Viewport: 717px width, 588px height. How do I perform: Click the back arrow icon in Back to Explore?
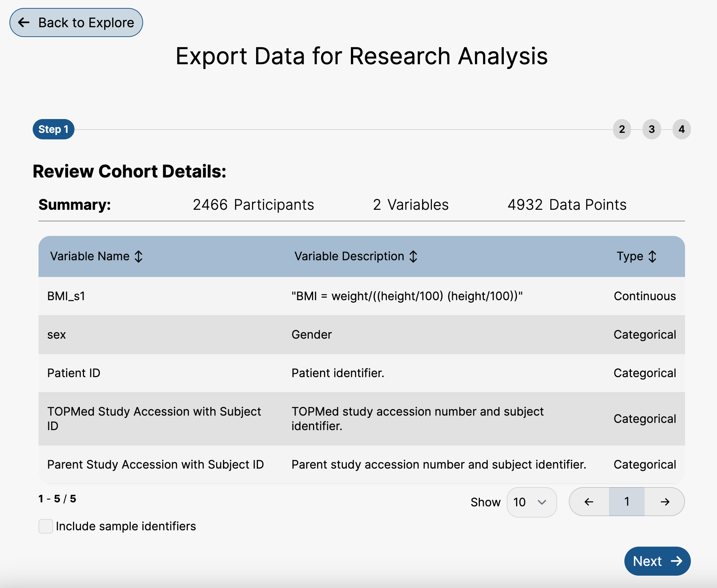24,23
